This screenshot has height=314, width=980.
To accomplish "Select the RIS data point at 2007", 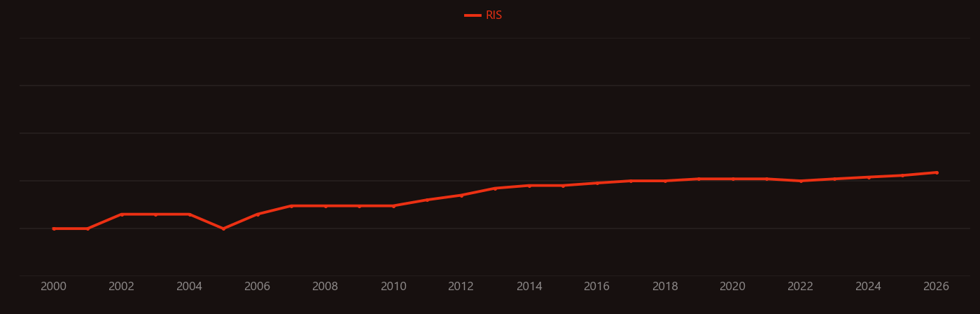I will [x=291, y=206].
